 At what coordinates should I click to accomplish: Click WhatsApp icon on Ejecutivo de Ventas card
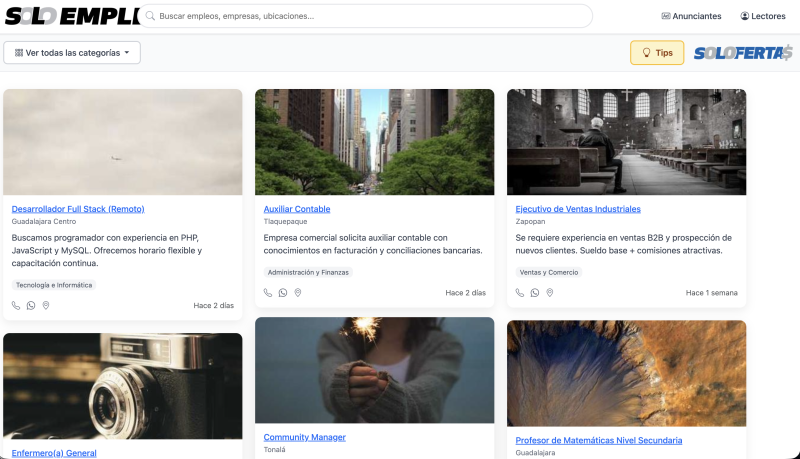coord(535,293)
